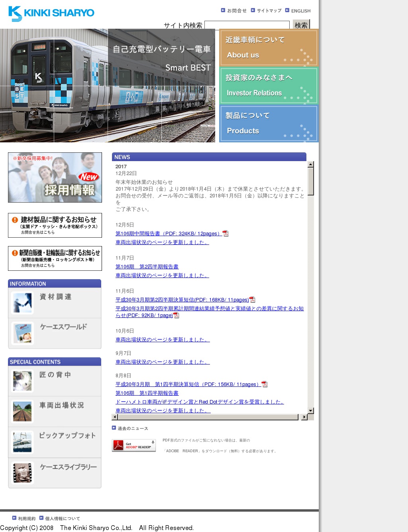408x532 pixels.
Task: Open 車両出場状況 update link under 10月6日
Action: point(163,340)
